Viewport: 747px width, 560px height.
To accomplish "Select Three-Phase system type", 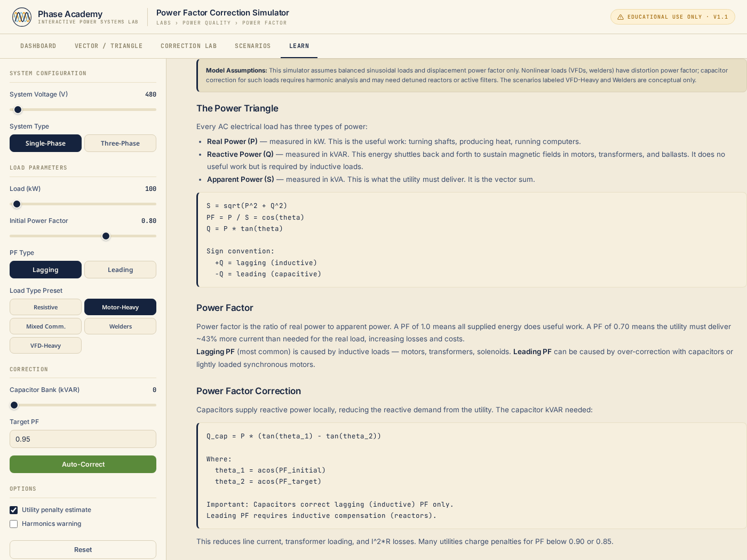I will point(120,143).
